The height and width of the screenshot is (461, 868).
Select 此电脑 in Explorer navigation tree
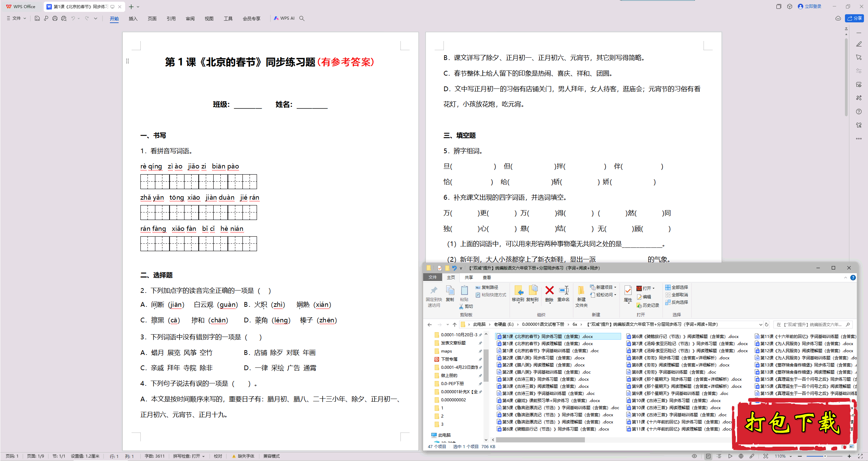point(441,435)
